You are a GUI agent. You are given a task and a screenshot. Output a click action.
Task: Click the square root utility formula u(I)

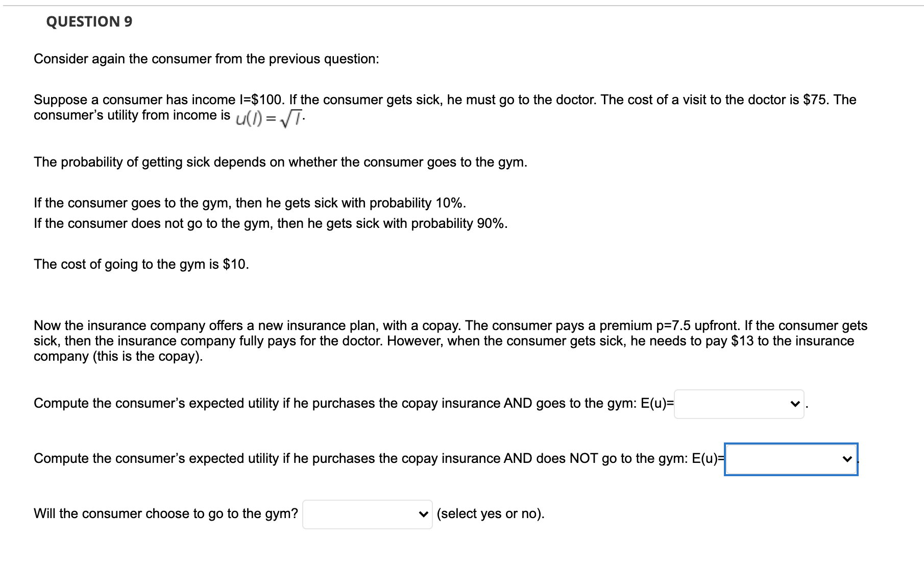(x=270, y=119)
